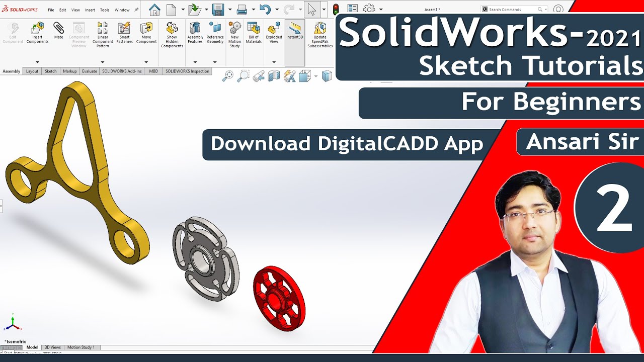Click Exploded View tool
This screenshot has height=362, width=644.
point(274,33)
